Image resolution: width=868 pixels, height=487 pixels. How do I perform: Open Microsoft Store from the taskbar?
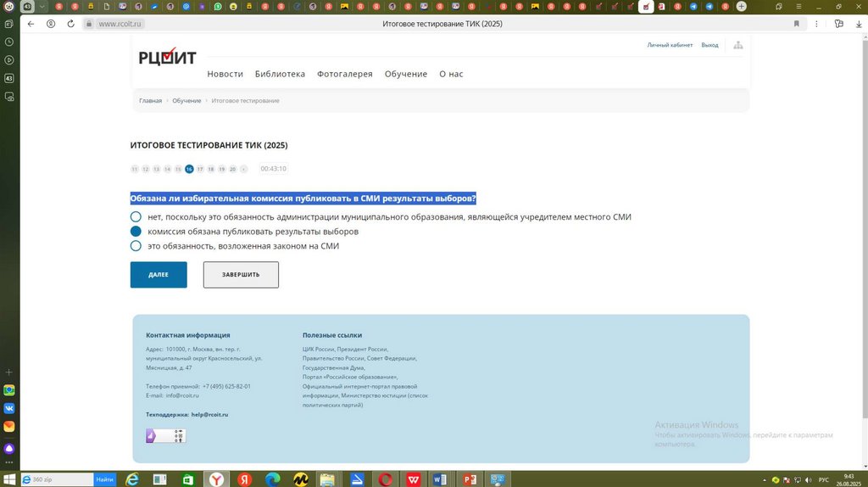(x=188, y=479)
